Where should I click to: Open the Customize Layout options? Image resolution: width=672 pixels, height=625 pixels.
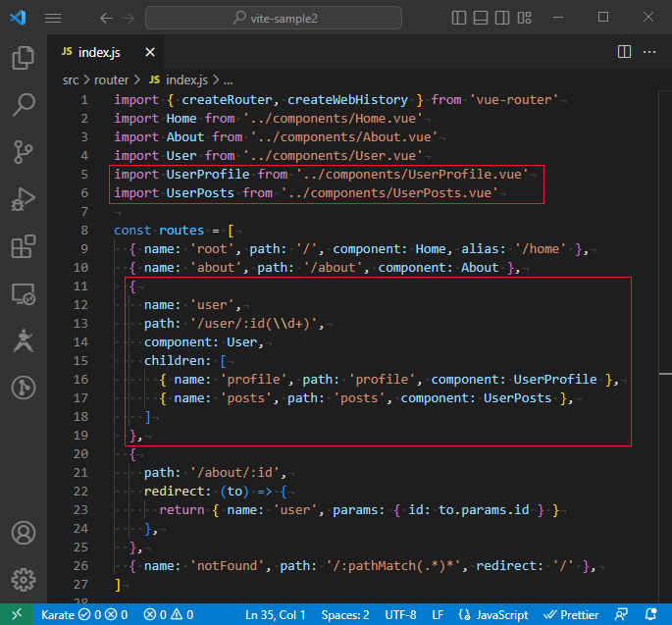524,18
